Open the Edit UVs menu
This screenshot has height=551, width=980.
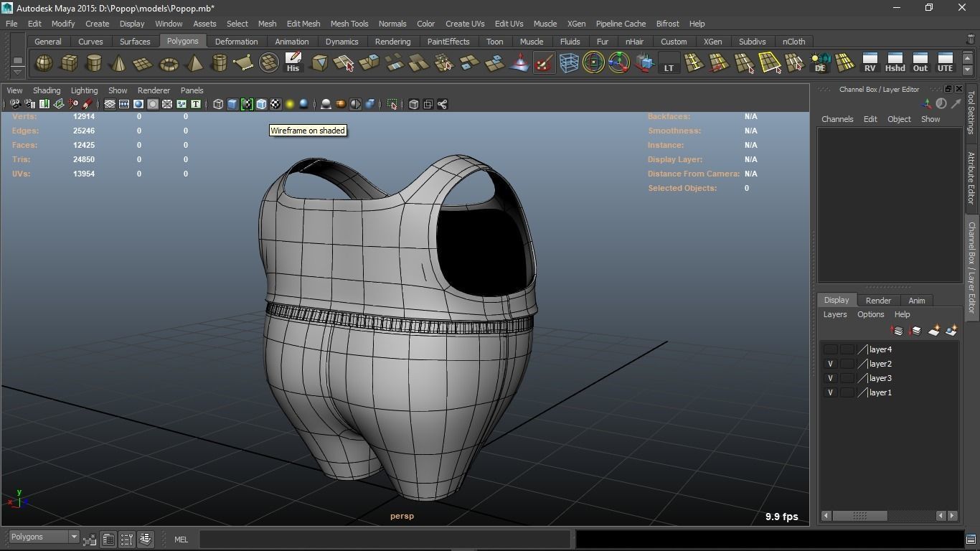coord(509,24)
